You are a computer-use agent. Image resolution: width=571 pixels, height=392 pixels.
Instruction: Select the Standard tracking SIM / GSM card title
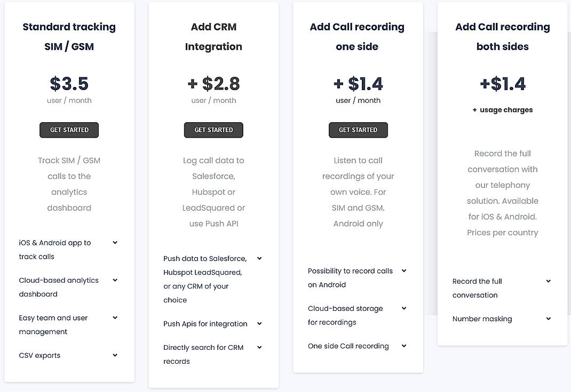(69, 36)
